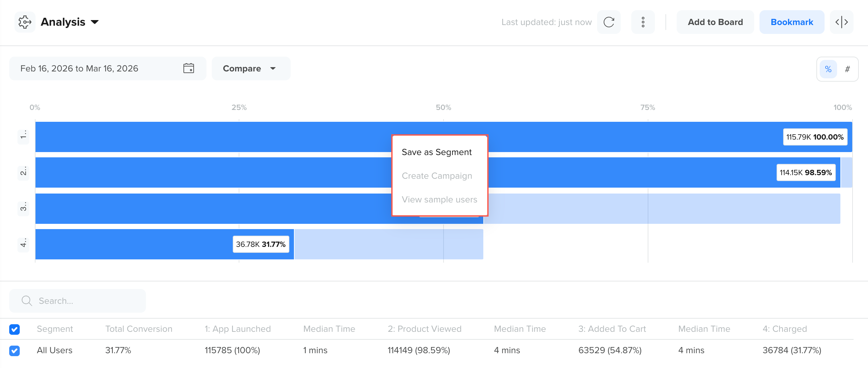
Task: Open the date range selector
Action: click(79, 68)
